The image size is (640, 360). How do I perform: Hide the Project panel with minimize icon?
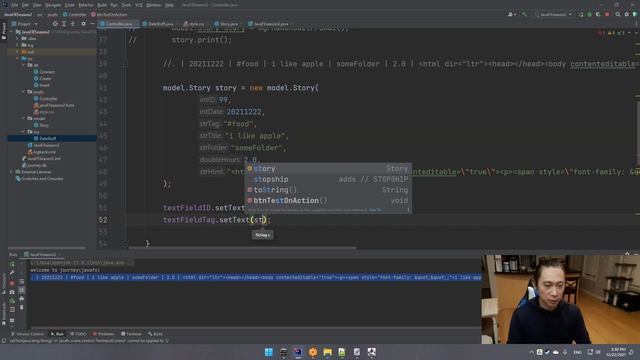(92, 24)
